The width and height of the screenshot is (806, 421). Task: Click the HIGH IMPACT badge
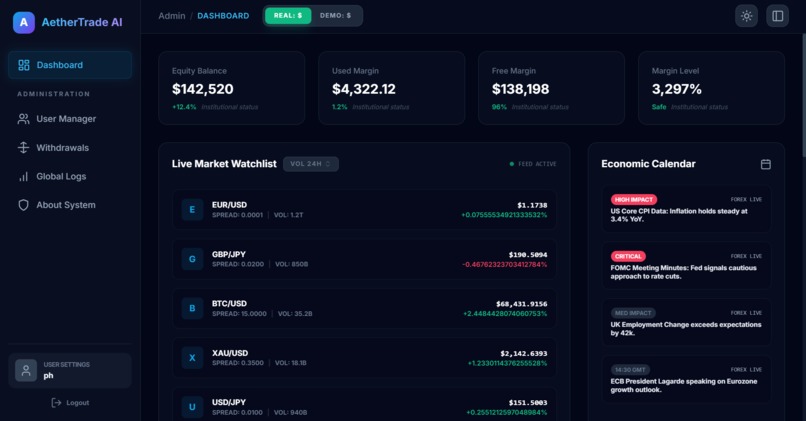point(634,199)
